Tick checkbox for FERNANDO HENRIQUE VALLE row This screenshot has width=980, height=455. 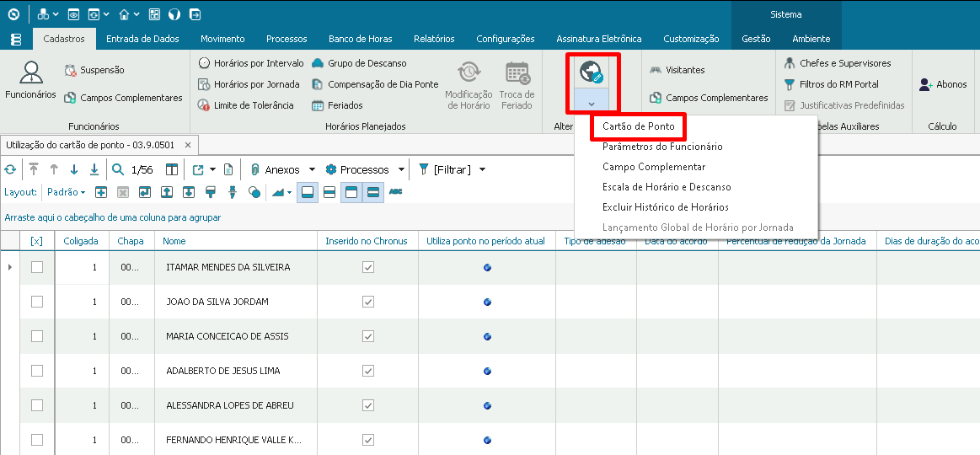point(37,439)
